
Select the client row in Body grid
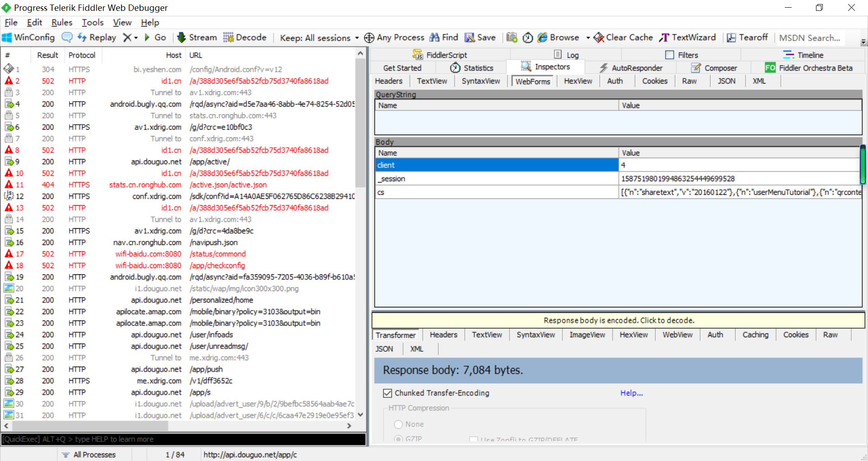(618, 165)
